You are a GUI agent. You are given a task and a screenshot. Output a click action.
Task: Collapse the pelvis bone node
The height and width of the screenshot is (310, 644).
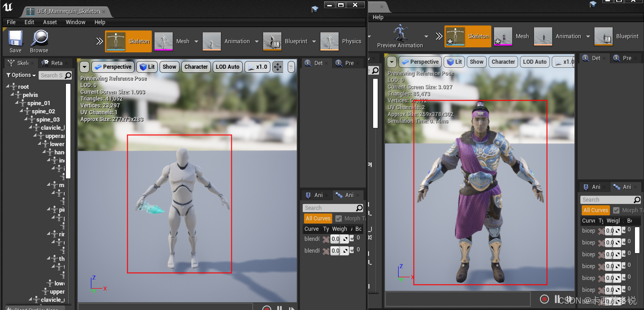pyautogui.click(x=12, y=95)
